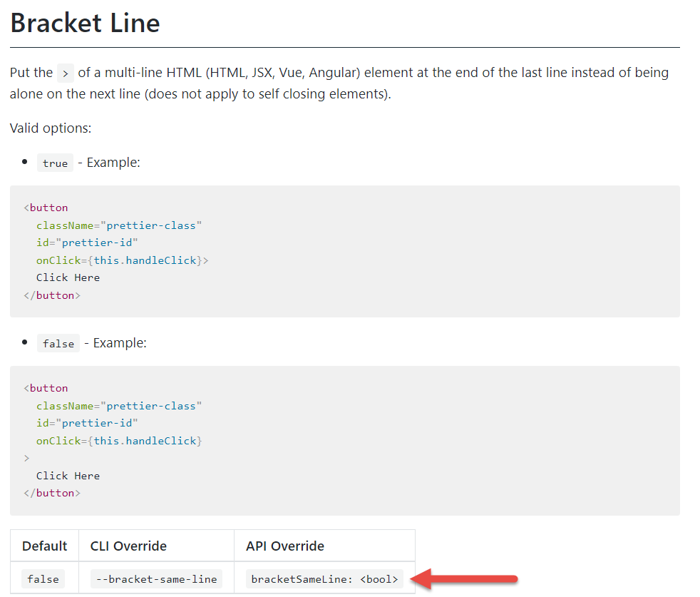Click the lone > bracket in false example
Image resolution: width=700 pixels, height=597 pixels.
tap(26, 458)
